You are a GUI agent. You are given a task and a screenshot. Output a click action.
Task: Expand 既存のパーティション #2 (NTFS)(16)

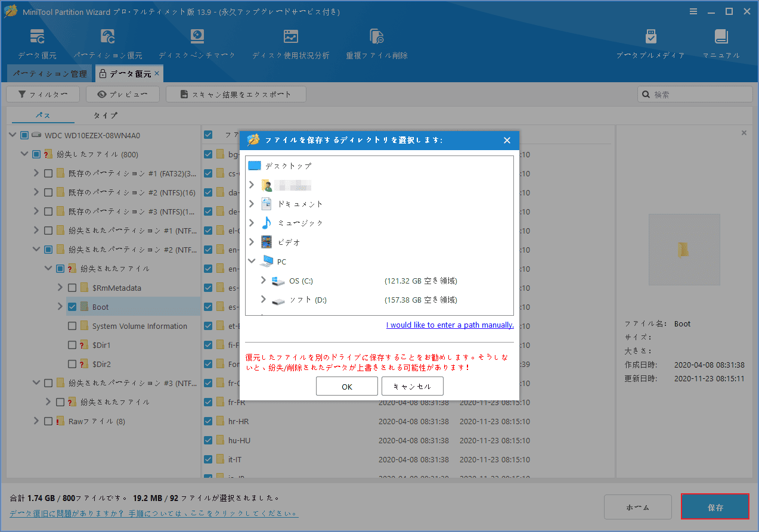pyautogui.click(x=36, y=192)
